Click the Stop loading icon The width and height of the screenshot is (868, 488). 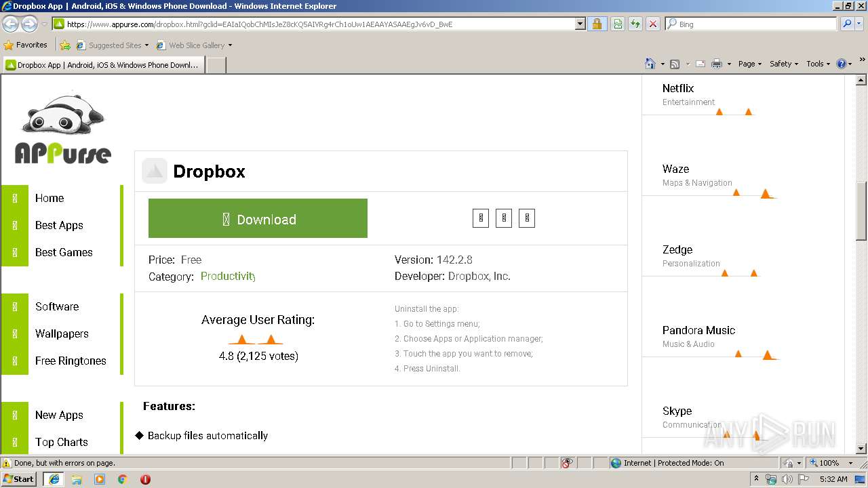coord(653,24)
